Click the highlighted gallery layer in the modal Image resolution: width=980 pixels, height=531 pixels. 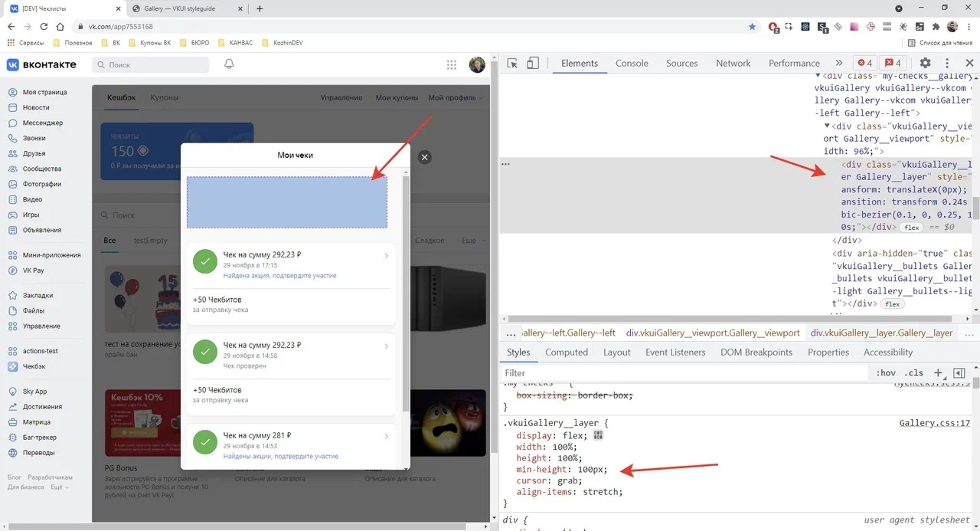pos(287,202)
